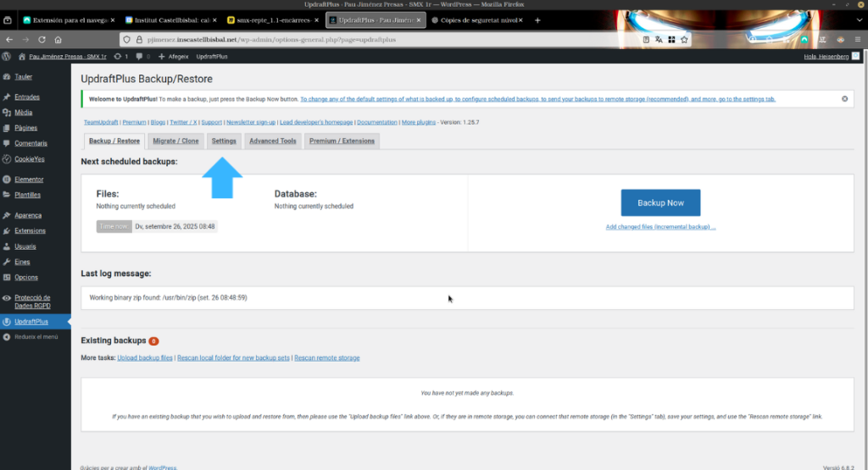Viewport: 868px width, 470px height.
Task: Click the Upload backup files link
Action: point(145,358)
